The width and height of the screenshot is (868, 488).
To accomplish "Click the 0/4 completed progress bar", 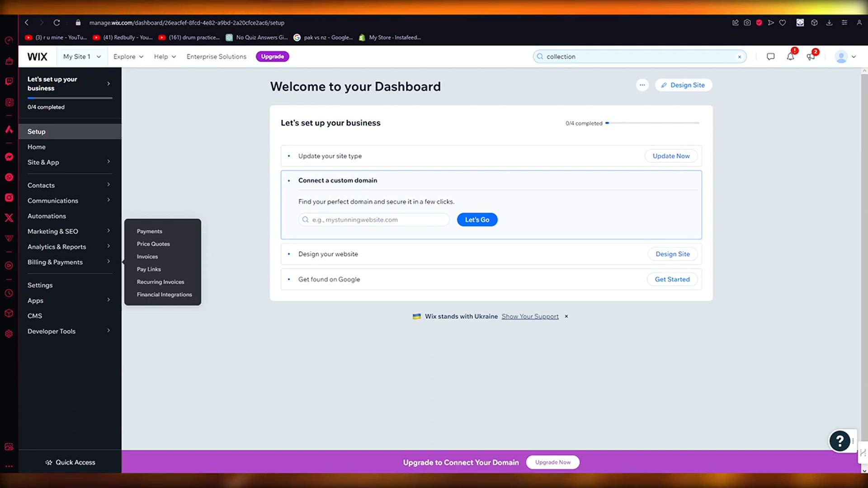I will pyautogui.click(x=653, y=123).
